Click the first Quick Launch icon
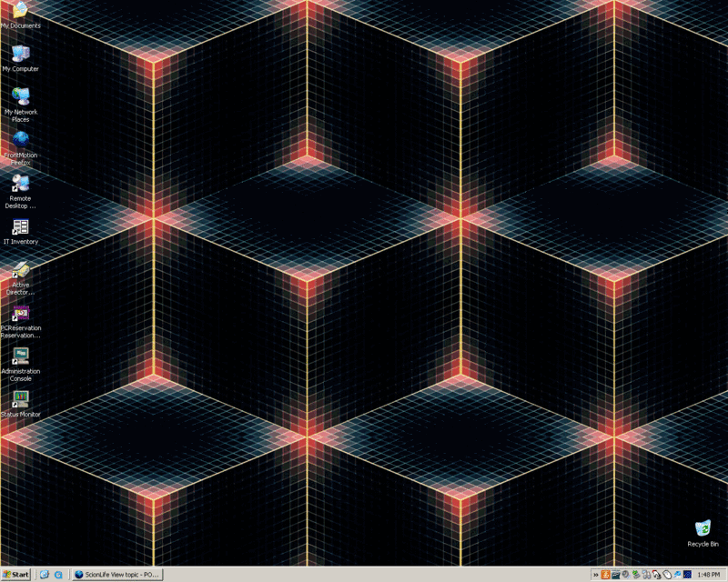Viewport: 728px width, 582px height. pyautogui.click(x=44, y=575)
